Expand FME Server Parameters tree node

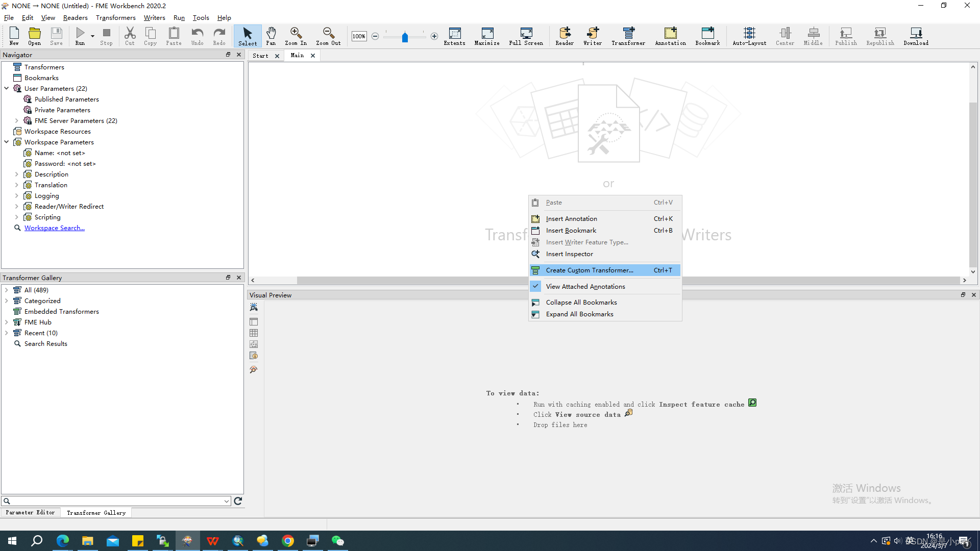coord(17,121)
